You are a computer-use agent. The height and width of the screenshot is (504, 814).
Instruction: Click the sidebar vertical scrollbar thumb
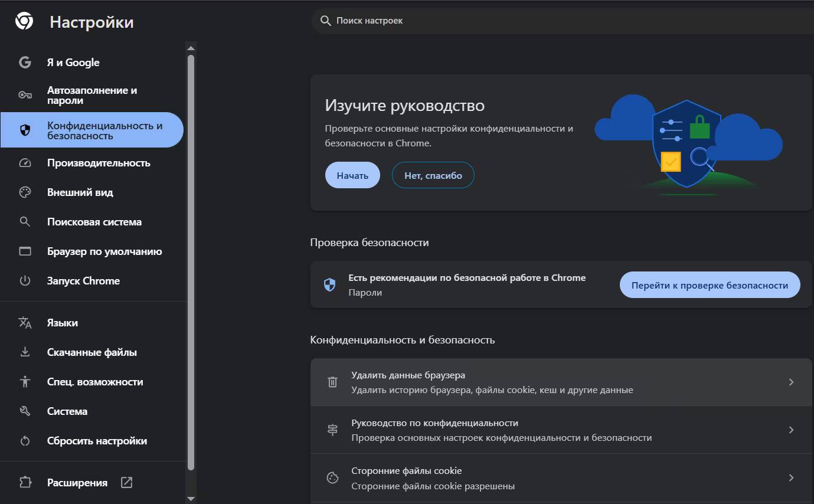[x=191, y=262]
